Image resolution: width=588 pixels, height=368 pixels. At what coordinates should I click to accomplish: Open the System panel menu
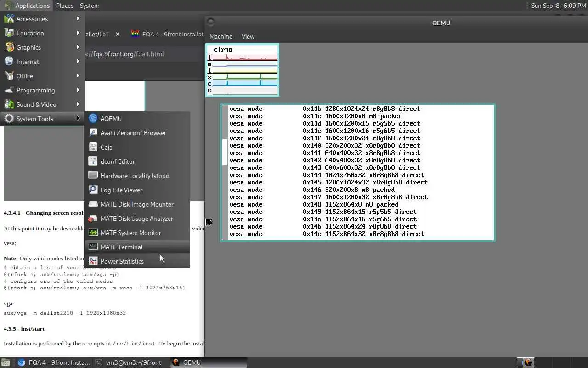coord(90,6)
